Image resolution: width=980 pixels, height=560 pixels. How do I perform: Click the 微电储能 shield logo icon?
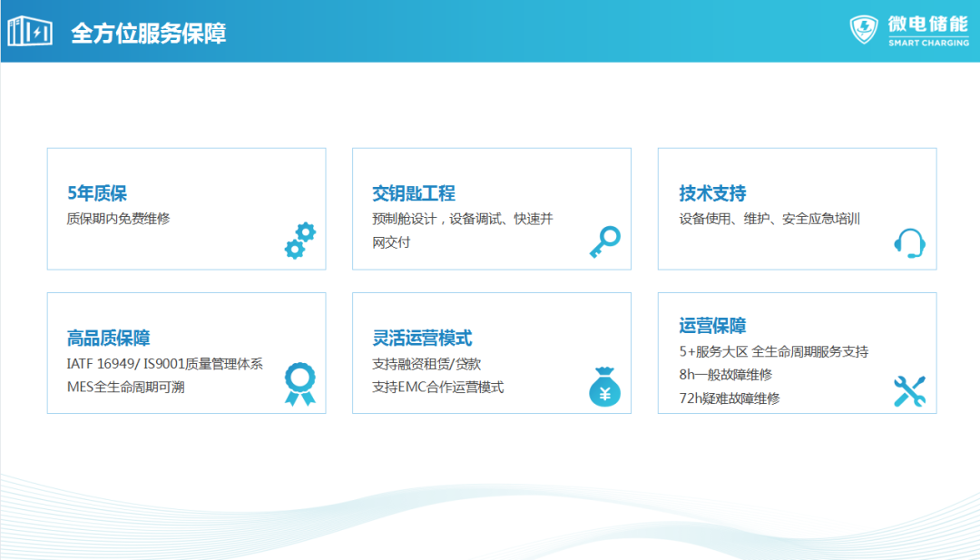tap(864, 29)
